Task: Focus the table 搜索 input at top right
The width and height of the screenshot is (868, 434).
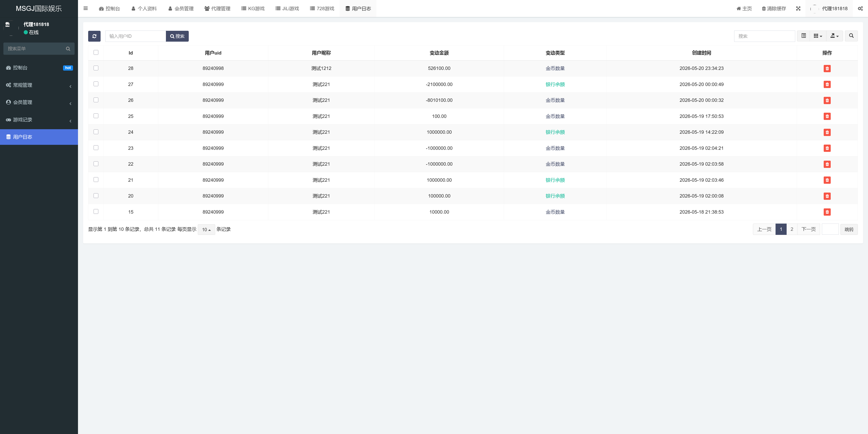Action: (764, 36)
